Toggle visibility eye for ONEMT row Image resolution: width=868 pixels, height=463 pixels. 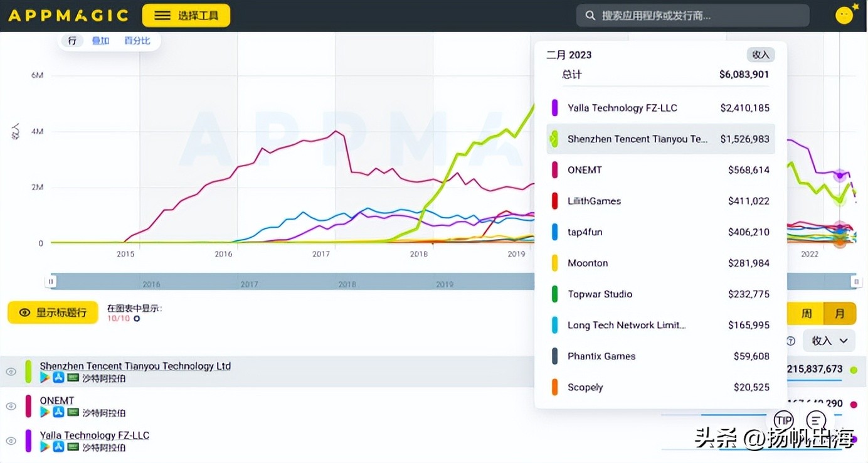[x=11, y=406]
